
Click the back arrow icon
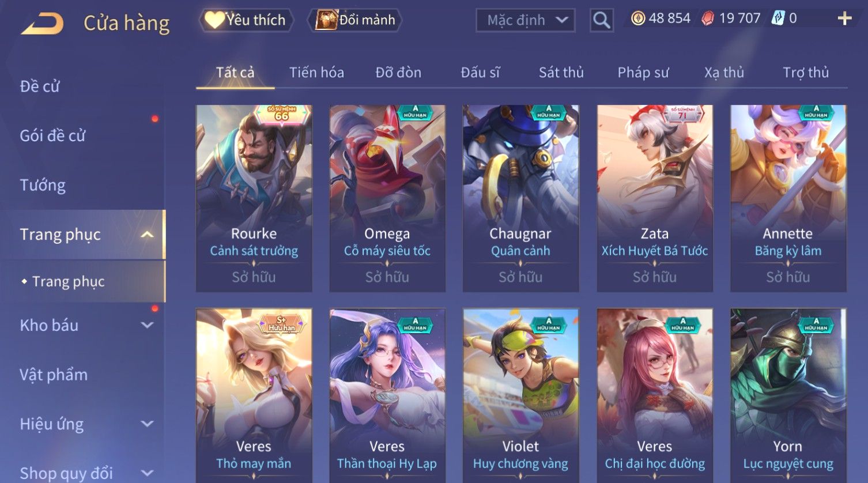(43, 24)
